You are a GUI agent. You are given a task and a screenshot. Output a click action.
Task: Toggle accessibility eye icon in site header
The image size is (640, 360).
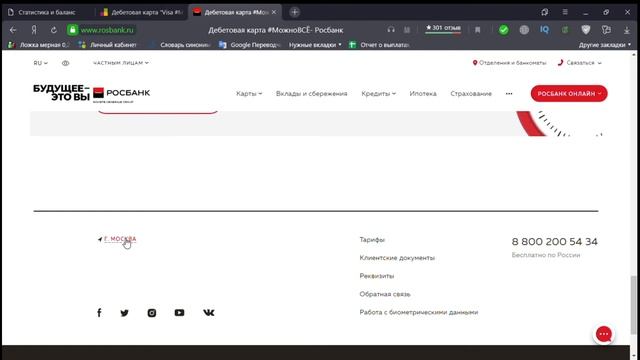pos(65,63)
